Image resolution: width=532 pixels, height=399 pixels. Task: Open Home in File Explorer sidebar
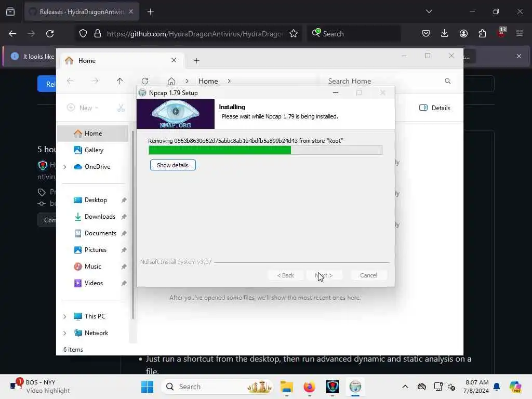[93, 134]
